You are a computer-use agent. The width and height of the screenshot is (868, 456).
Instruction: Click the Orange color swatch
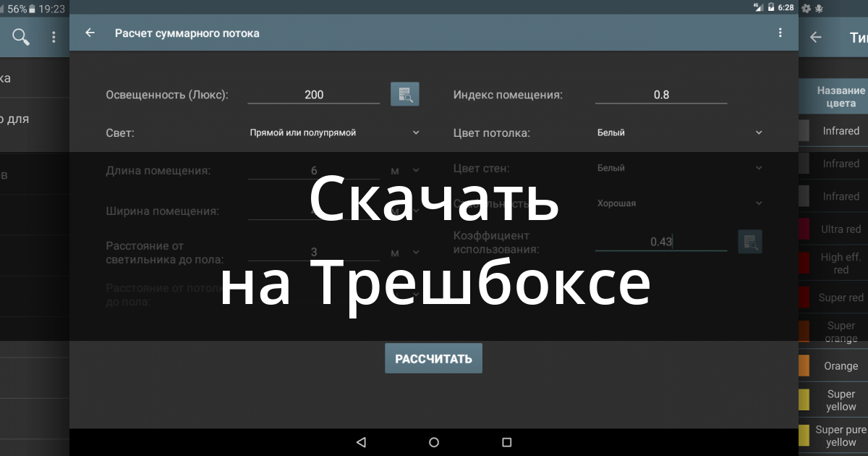(x=804, y=366)
